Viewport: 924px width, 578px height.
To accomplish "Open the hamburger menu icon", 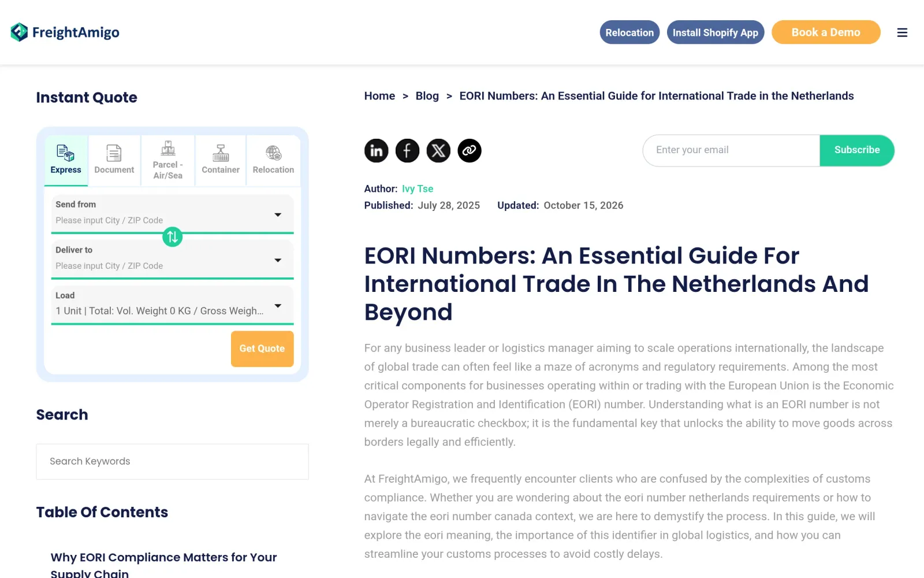I will click(902, 33).
